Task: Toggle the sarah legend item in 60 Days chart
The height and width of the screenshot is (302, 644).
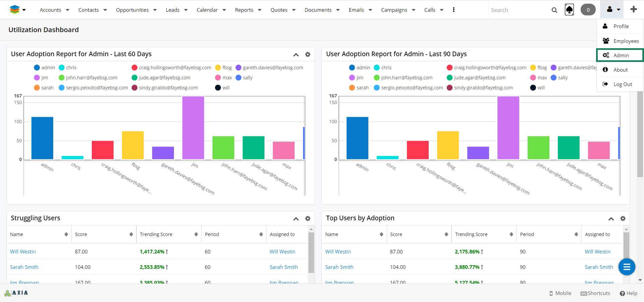Action: (44, 88)
